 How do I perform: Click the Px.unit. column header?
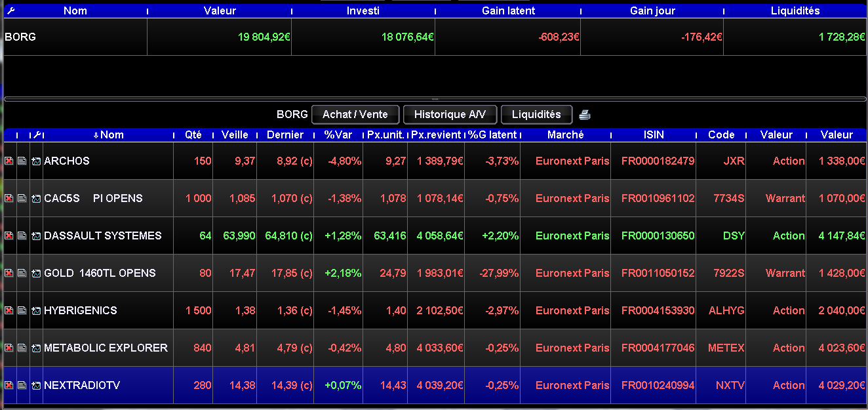pyautogui.click(x=385, y=134)
